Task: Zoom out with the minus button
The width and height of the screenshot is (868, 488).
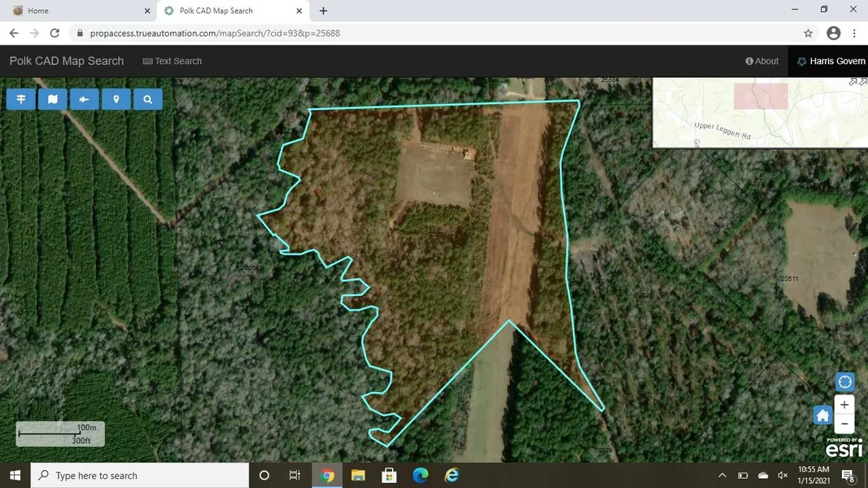Action: (844, 424)
